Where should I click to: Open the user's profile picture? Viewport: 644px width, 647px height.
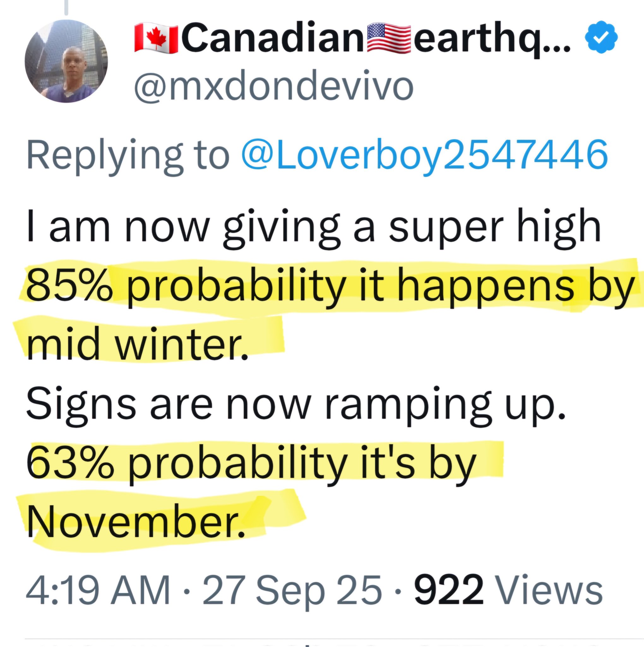pos(66,61)
